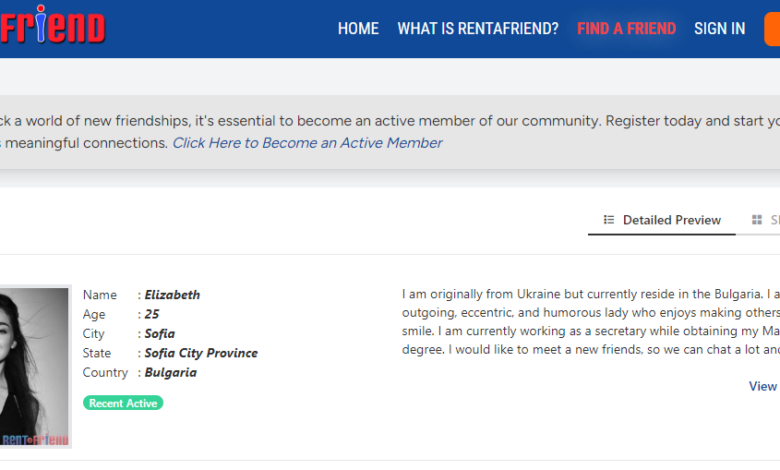Switch to the grid view icon

[757, 220]
